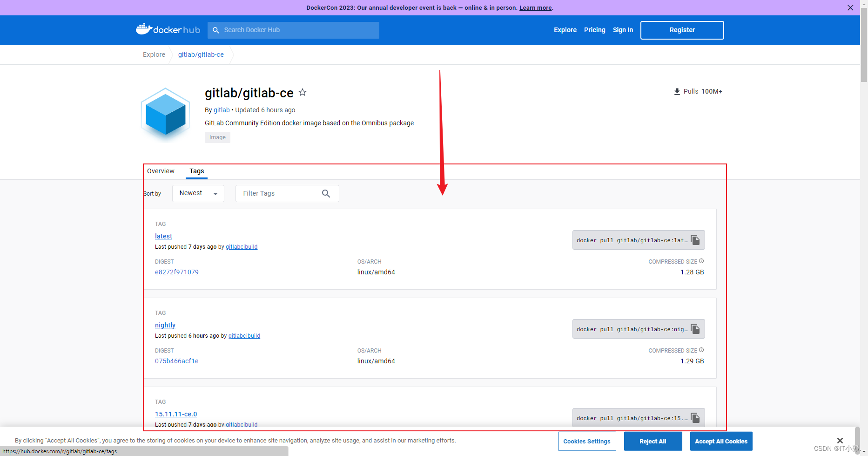This screenshot has width=868, height=456.
Task: Click the search magnifier icon in header
Action: [x=216, y=30]
